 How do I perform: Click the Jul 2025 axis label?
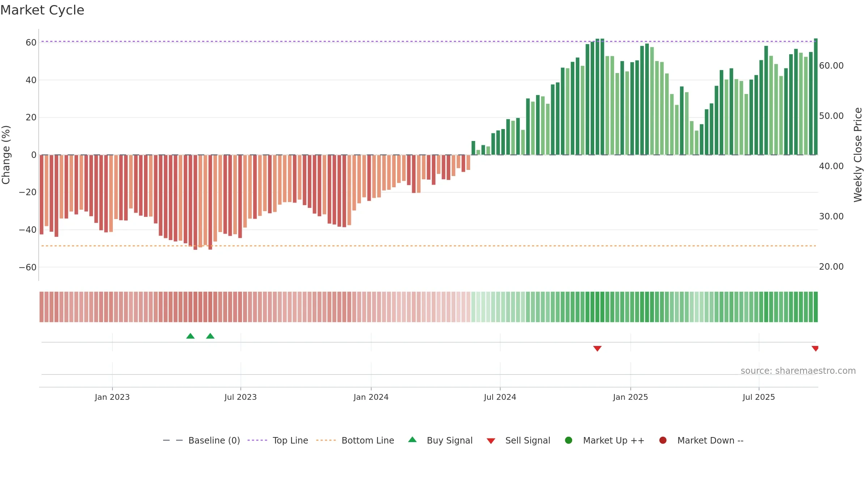coord(759,397)
